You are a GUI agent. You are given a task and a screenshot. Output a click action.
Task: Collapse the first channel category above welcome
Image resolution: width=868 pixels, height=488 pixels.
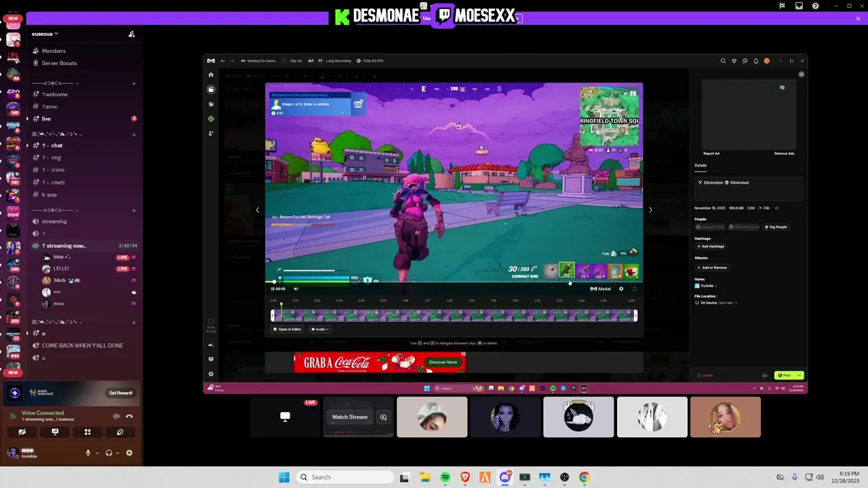tap(54, 83)
